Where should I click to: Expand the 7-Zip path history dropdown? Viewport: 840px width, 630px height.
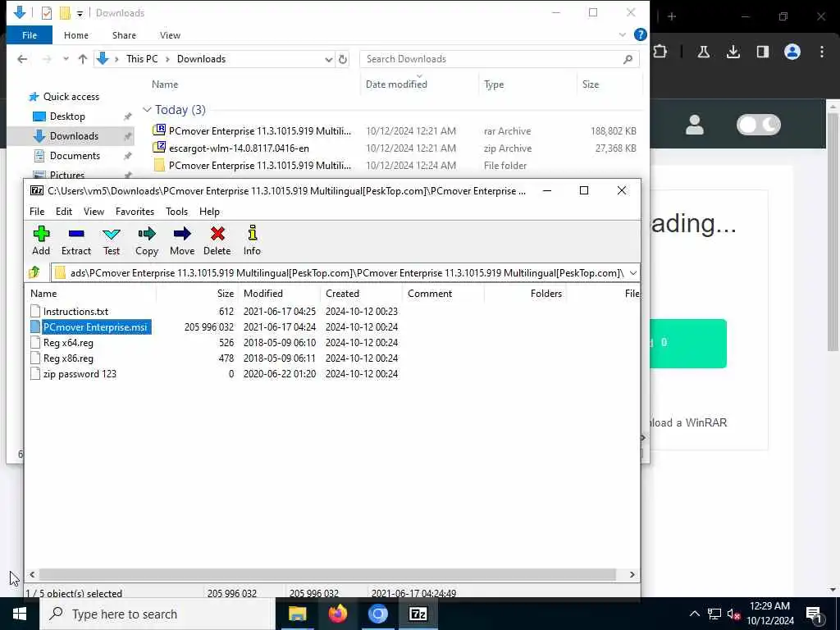632,272
